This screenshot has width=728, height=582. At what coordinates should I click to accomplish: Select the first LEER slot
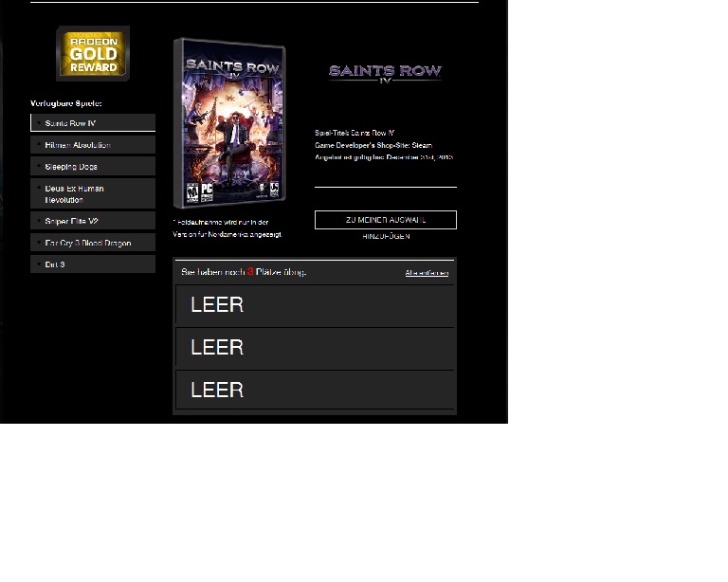pyautogui.click(x=316, y=305)
